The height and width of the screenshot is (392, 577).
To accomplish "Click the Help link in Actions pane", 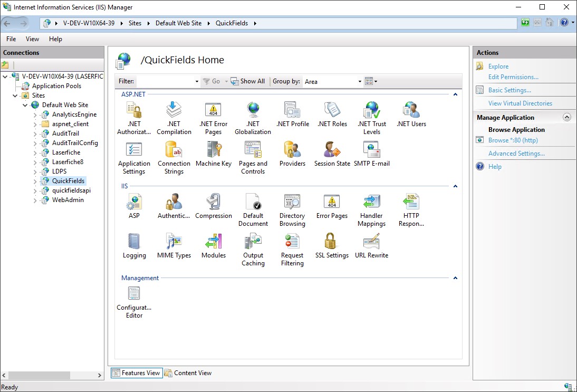I will (495, 167).
